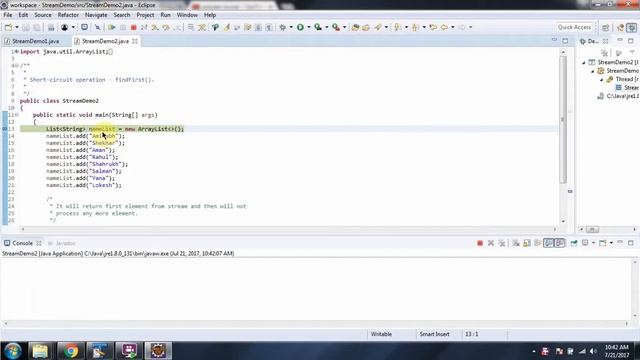Select the Stream stack frame row
Image resolution: width=640 pixels, height=360 pixels.
(627, 88)
